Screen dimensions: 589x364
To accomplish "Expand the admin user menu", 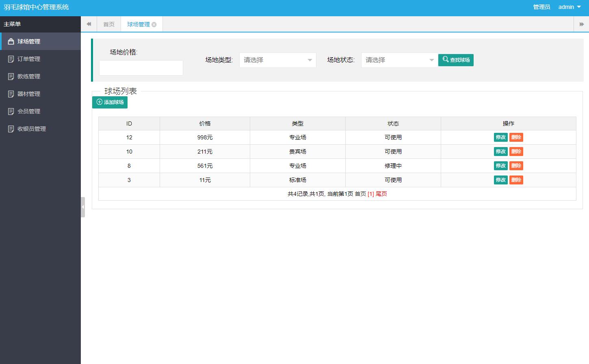I will pyautogui.click(x=569, y=7).
